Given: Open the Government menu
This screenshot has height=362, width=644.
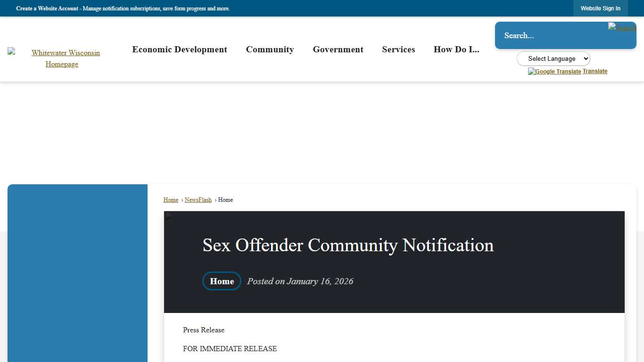Looking at the screenshot, I should point(338,49).
